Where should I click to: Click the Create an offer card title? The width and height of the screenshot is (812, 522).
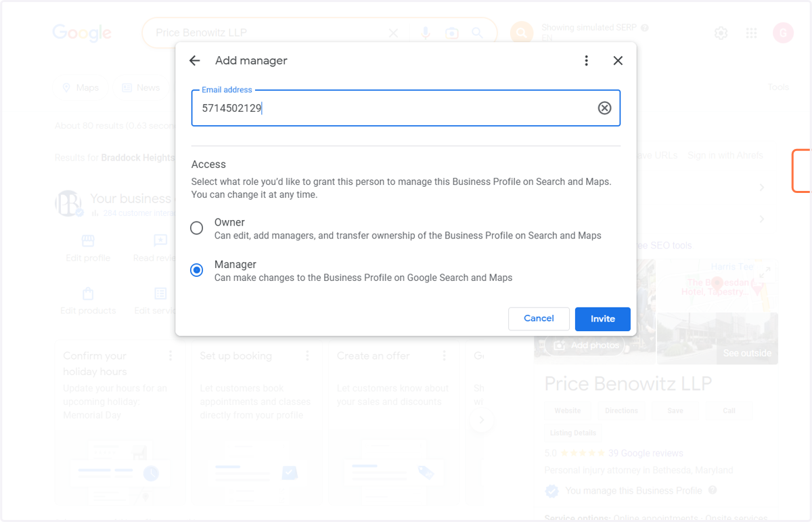click(x=374, y=355)
